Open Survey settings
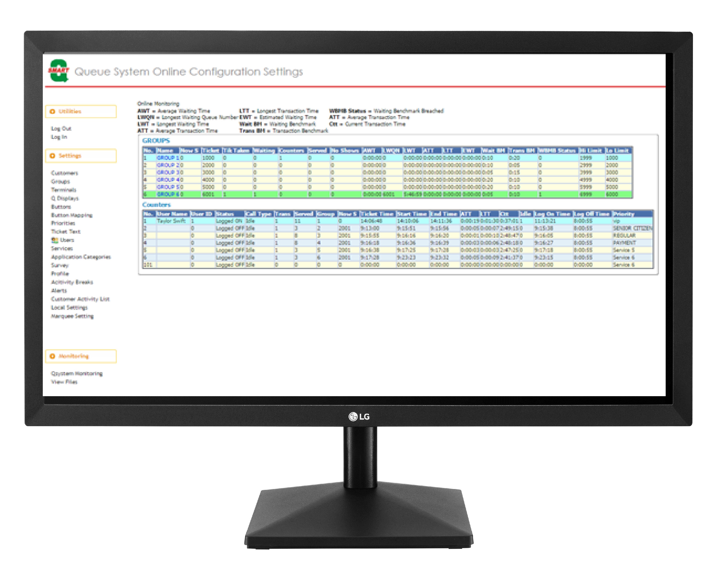This screenshot has height=572, width=728. tap(60, 265)
